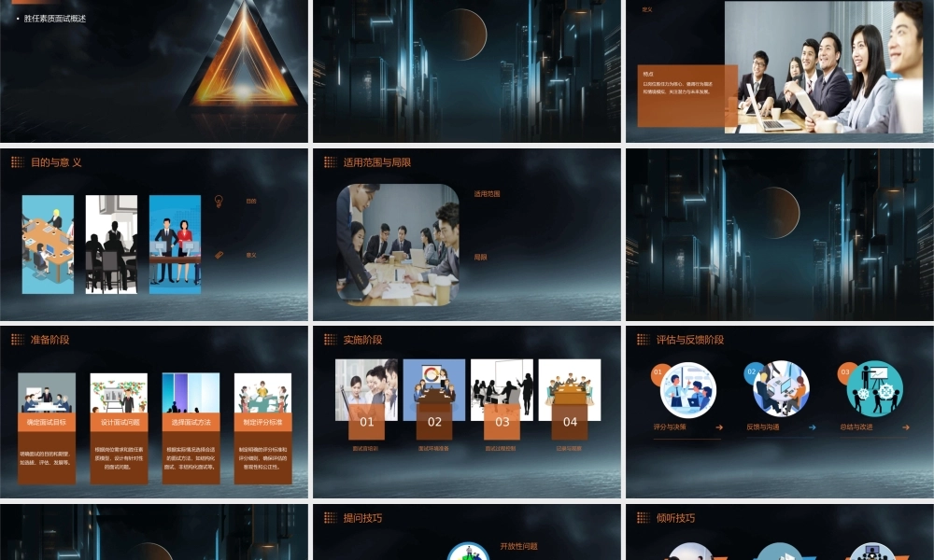Select the image above 制定评分标准

click(x=263, y=393)
